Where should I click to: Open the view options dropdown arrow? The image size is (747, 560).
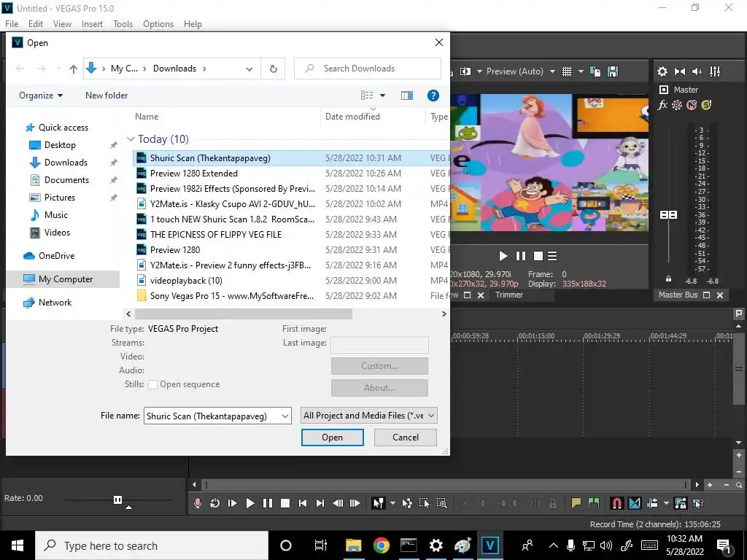[x=382, y=96]
